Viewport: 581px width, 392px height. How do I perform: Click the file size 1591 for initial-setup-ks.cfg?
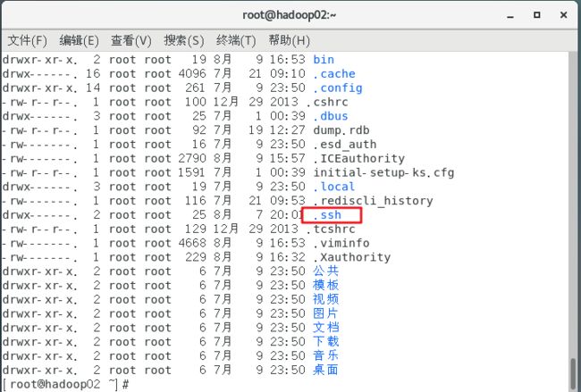192,173
